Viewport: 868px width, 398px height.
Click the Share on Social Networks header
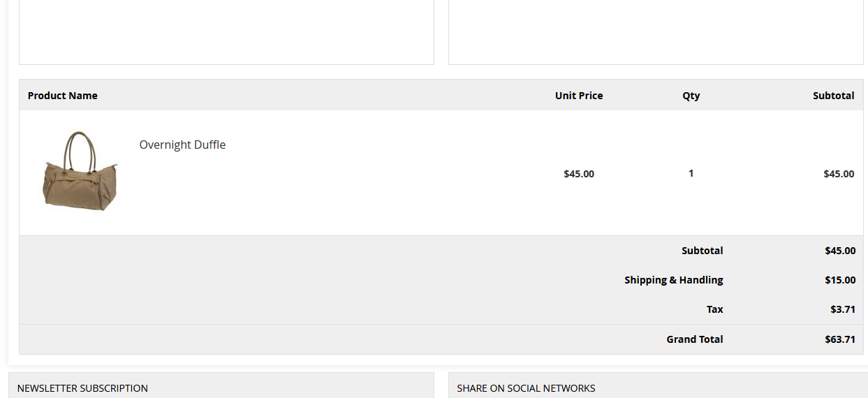[526, 388]
